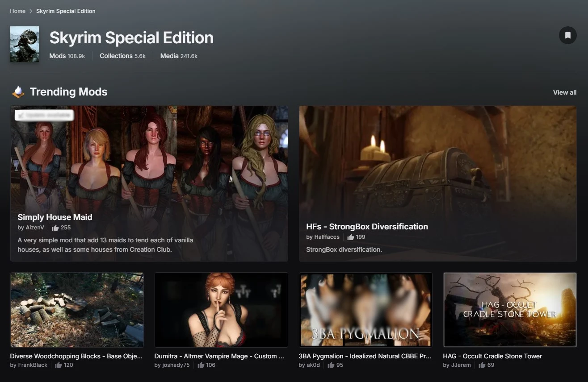Screen dimensions: 588x382
Task: Click the thumbs-up icon under HAG - Occult Cradle
Action: pos(482,365)
